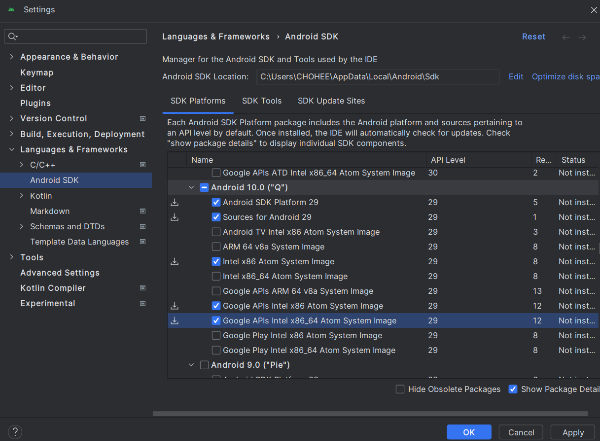Click the project-level icon beside Markdown
600x441 pixels.
(143, 211)
